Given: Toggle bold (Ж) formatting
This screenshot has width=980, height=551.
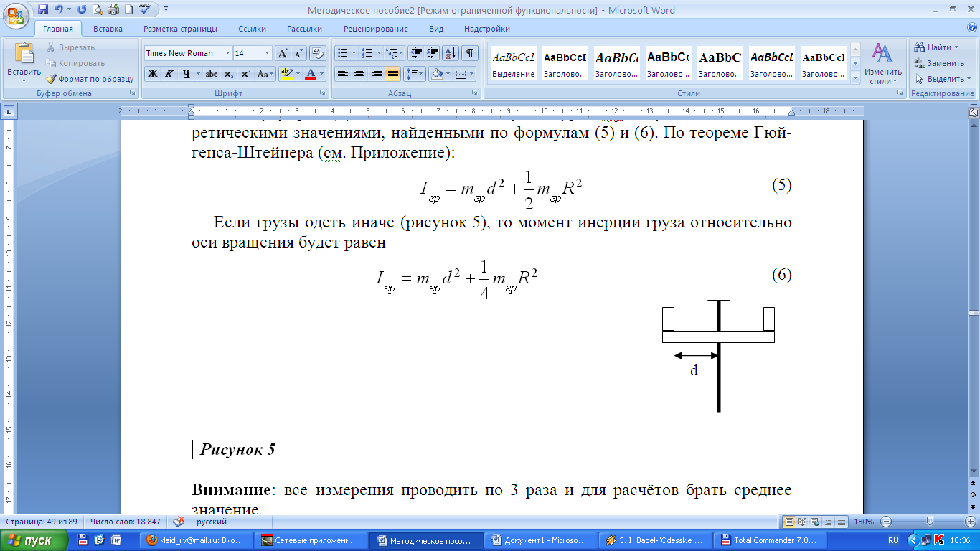Looking at the screenshot, I should (153, 74).
